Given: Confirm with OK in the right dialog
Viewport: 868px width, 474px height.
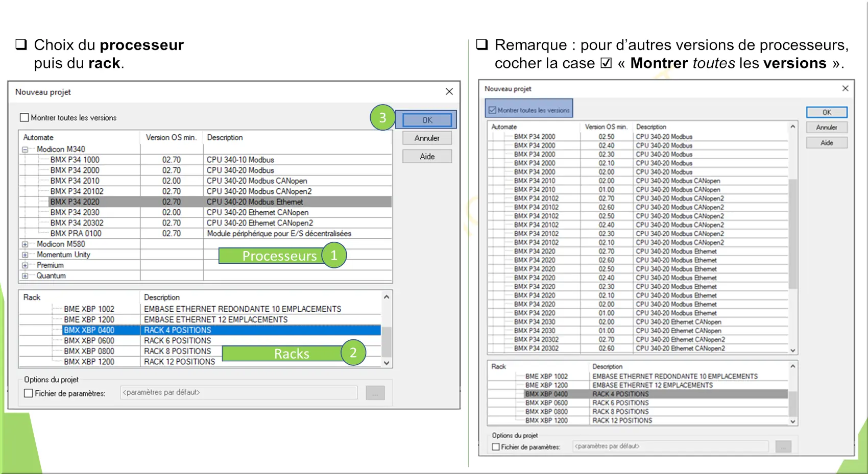Looking at the screenshot, I should (x=827, y=112).
